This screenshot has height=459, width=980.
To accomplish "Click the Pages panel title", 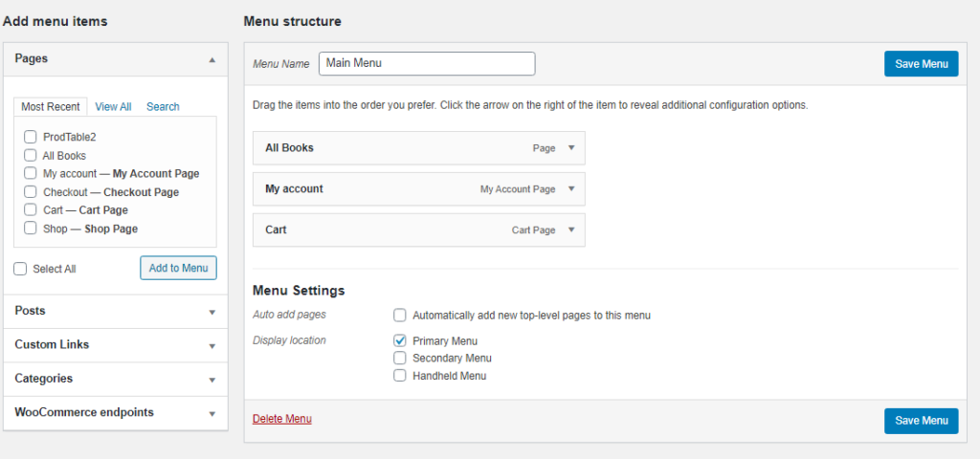I will tap(32, 58).
